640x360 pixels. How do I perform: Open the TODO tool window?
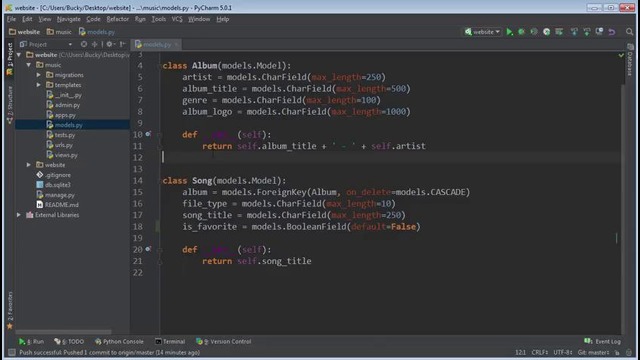coord(69,341)
